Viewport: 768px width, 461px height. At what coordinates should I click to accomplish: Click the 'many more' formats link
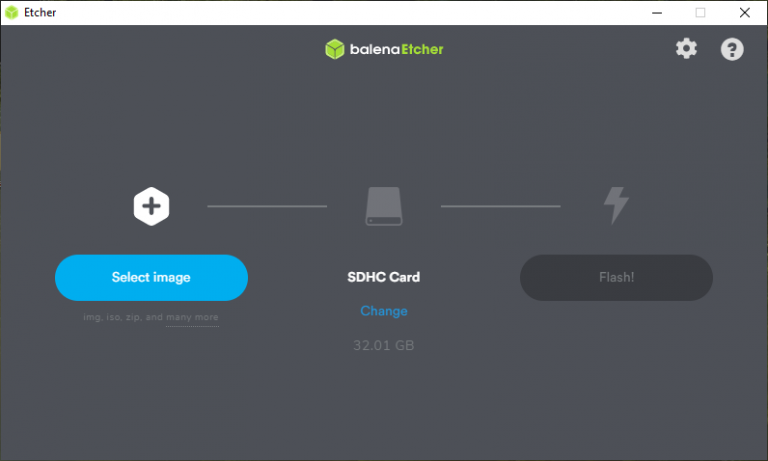tap(192, 317)
